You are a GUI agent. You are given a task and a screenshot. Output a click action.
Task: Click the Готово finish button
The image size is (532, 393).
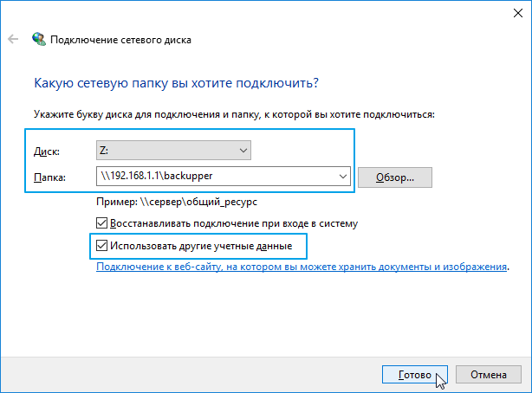point(415,375)
